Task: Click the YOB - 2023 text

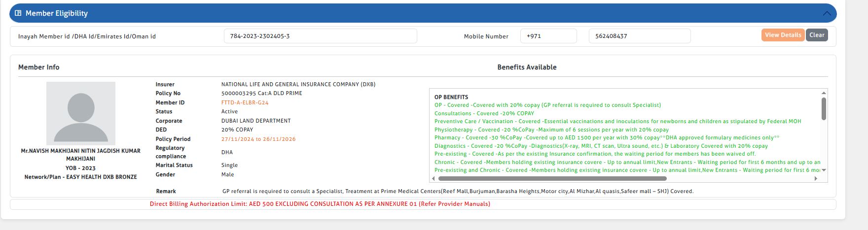Action: tap(80, 168)
